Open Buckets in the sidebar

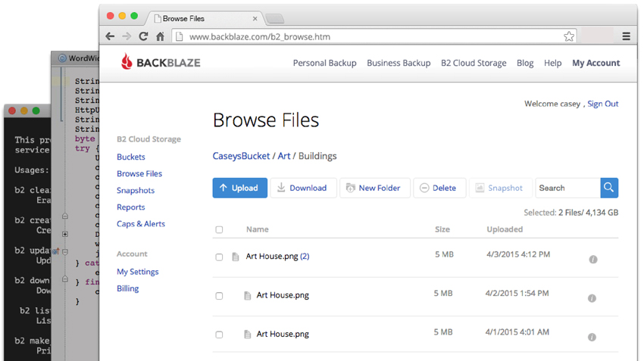coord(131,157)
